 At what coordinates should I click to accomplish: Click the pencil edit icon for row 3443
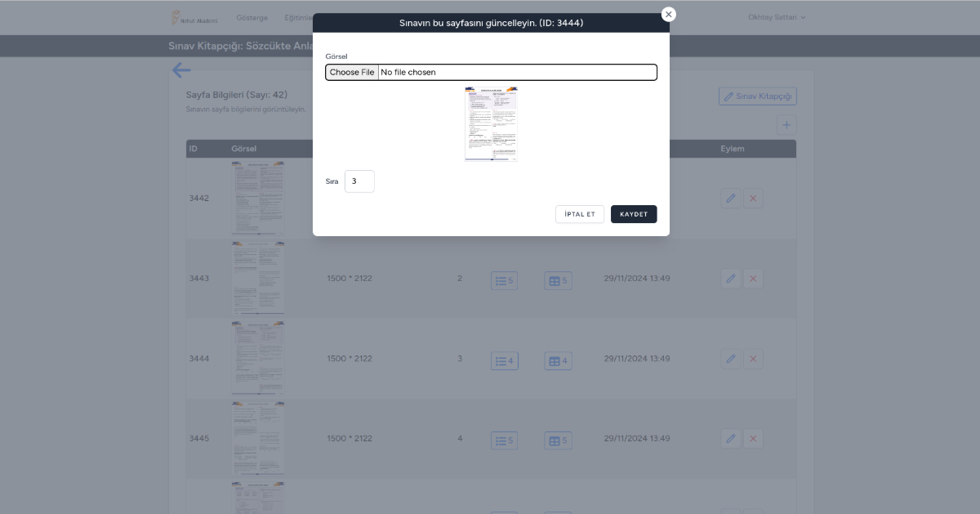tap(731, 279)
